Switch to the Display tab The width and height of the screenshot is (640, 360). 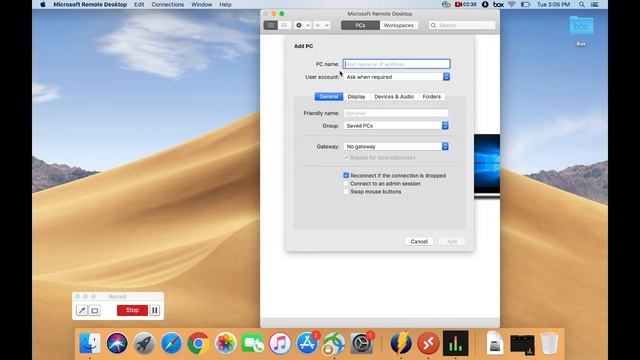point(356,97)
